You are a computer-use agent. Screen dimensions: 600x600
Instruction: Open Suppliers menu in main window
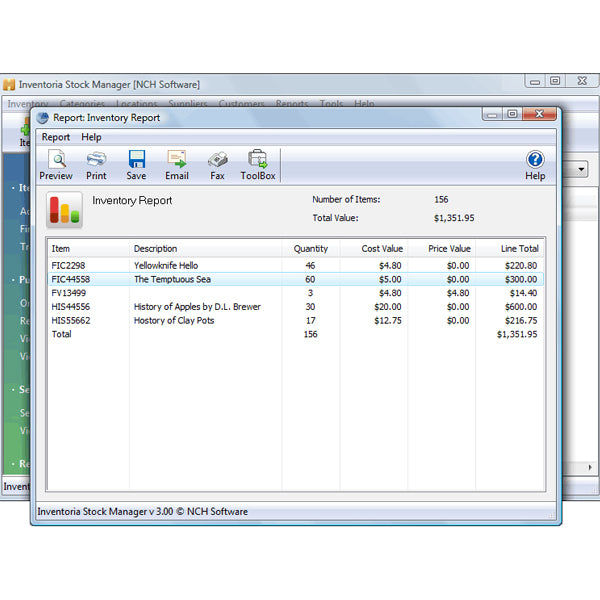[x=188, y=104]
